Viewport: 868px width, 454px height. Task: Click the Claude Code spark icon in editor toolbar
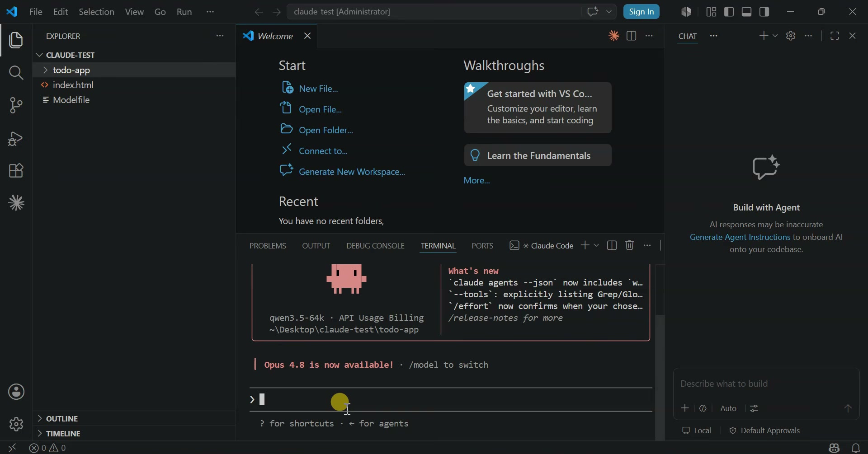pyautogui.click(x=613, y=36)
